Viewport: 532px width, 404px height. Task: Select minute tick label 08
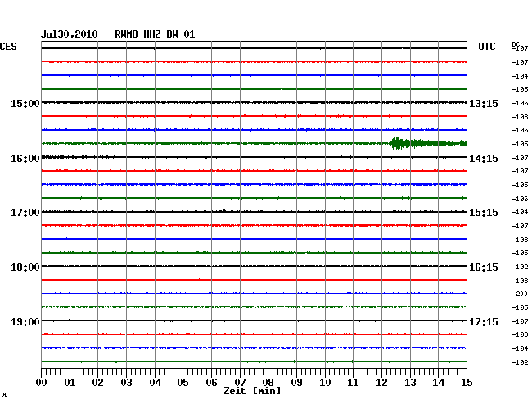[x=268, y=382]
